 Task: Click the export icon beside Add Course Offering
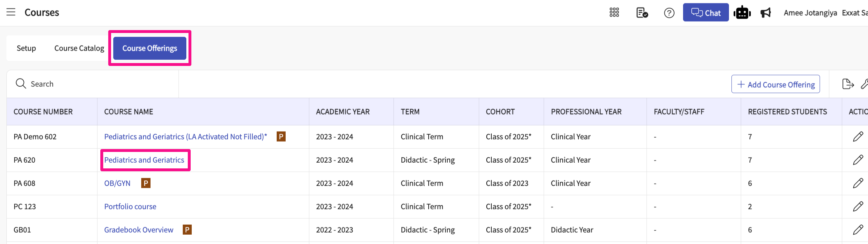tap(848, 84)
